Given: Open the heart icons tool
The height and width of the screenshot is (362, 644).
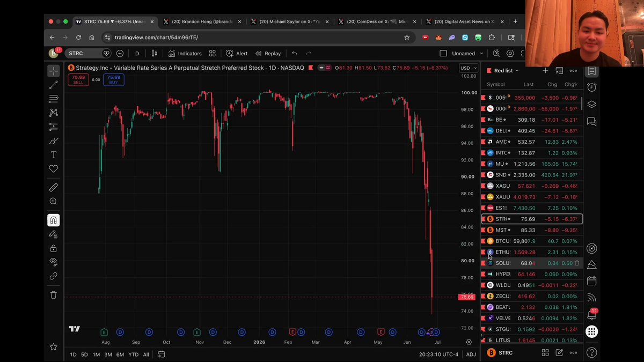Looking at the screenshot, I should click(53, 168).
